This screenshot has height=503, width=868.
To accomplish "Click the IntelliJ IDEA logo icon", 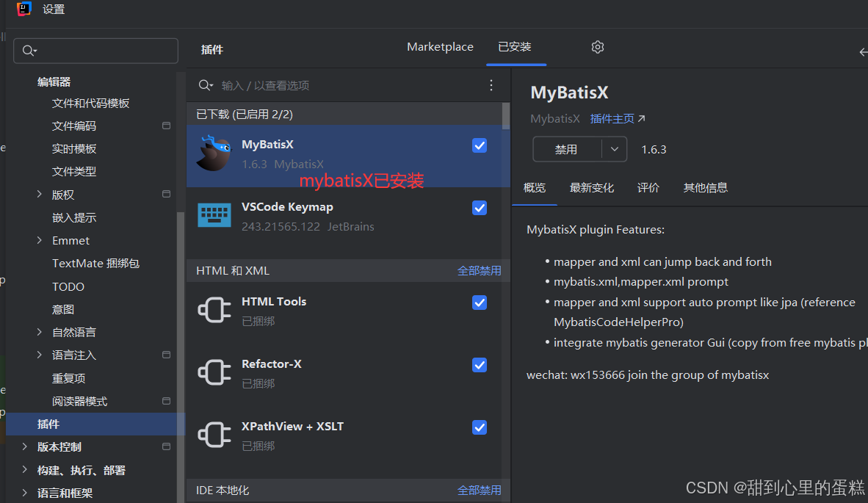I will tap(23, 9).
